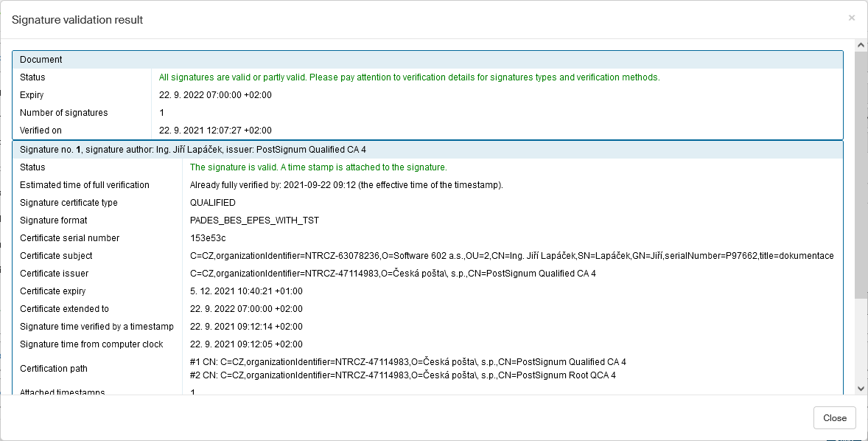Click the Verified on date value
868x441 pixels.
(215, 131)
